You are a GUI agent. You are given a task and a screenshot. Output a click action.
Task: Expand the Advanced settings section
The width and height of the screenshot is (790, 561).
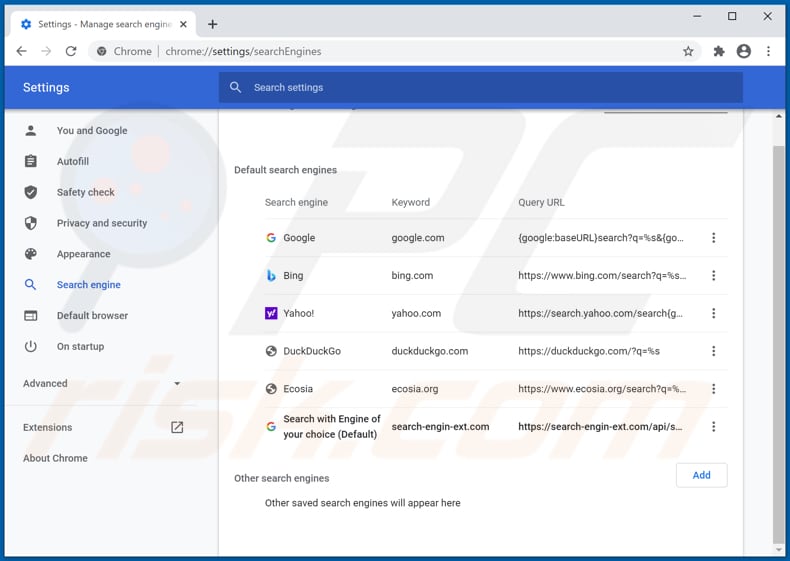[102, 384]
